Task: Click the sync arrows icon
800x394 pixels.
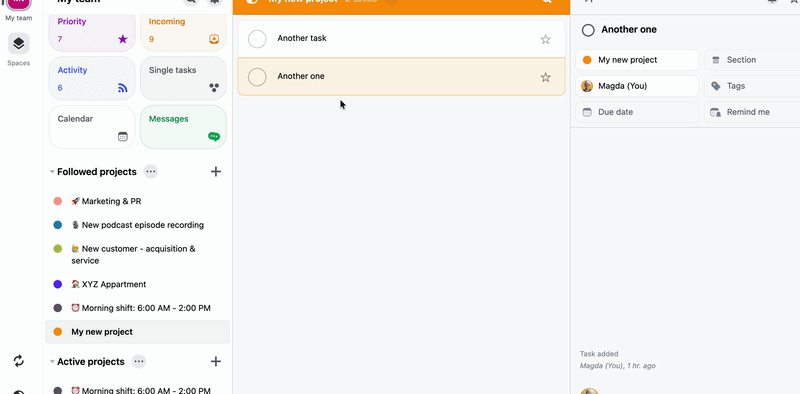Action: tap(18, 361)
